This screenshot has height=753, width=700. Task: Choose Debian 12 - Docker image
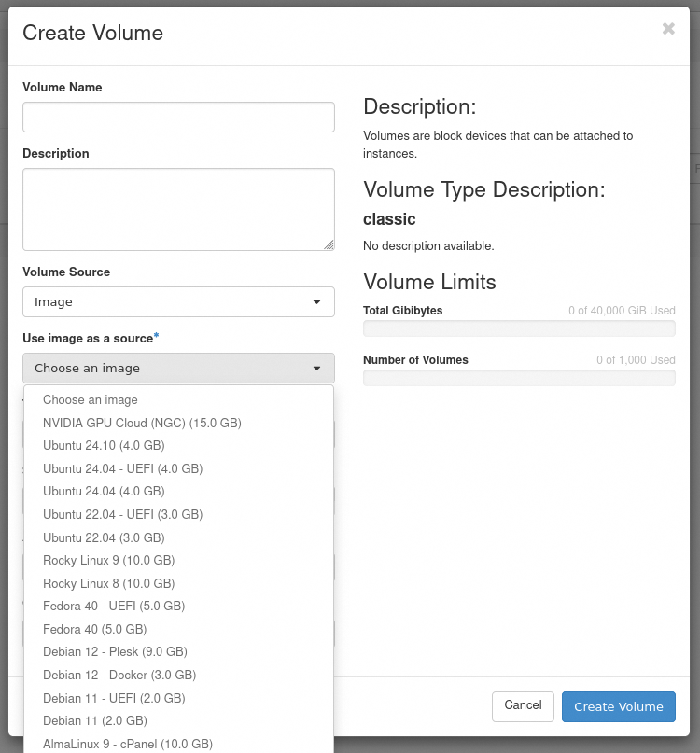[119, 675]
